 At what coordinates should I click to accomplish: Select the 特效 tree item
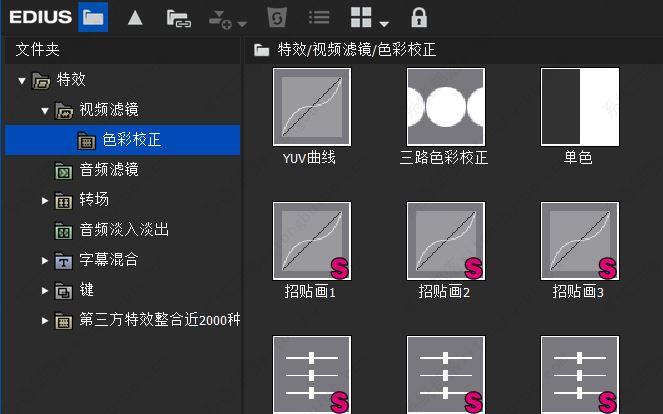71,80
